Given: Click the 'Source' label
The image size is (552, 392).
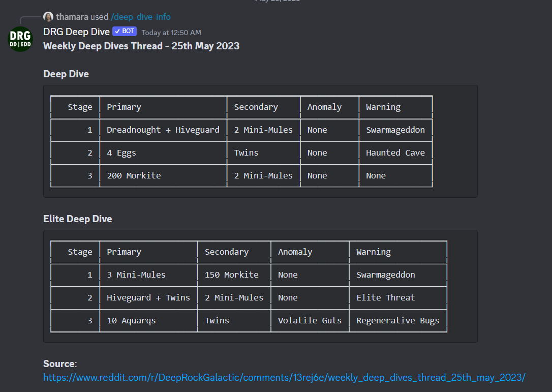Looking at the screenshot, I should pos(59,364).
